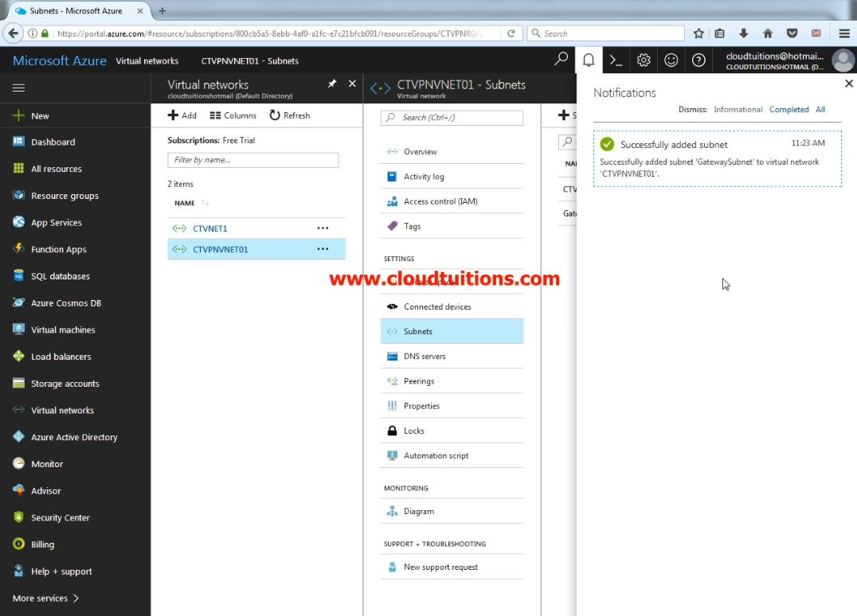The height and width of the screenshot is (616, 857).
Task: Launch Cloud Shell from top bar
Action: tap(616, 60)
